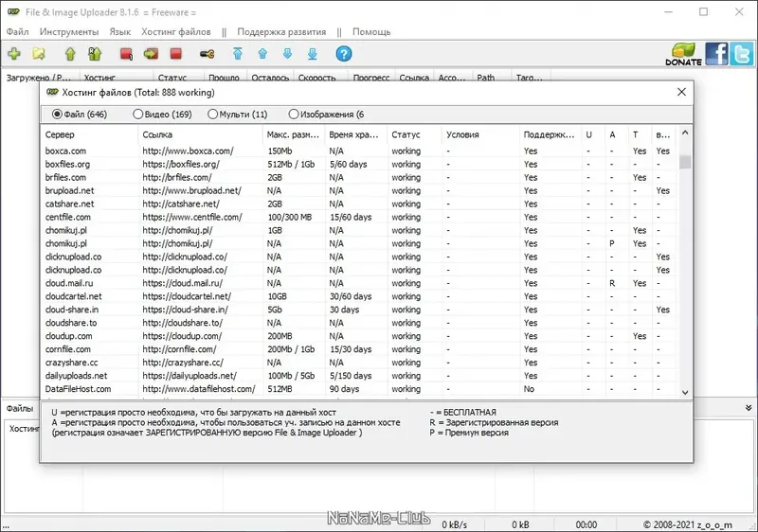Click the hosting list scrollbar down arrow
Image resolution: width=758 pixels, height=532 pixels.
tap(685, 393)
